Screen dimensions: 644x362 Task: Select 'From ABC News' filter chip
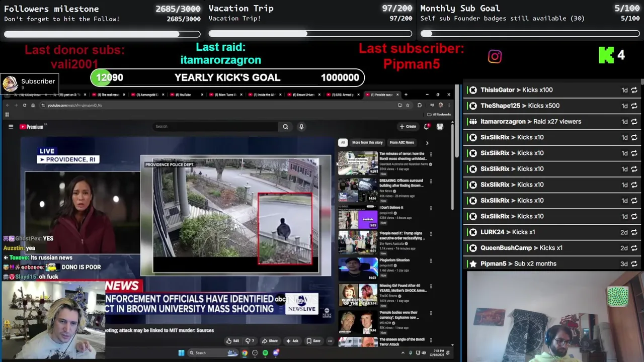402,142
